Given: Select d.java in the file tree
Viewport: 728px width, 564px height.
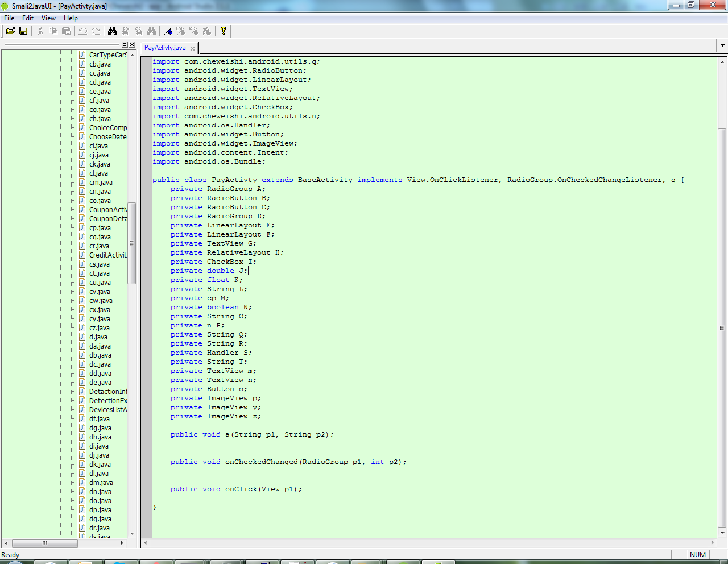Looking at the screenshot, I should tap(98, 337).
